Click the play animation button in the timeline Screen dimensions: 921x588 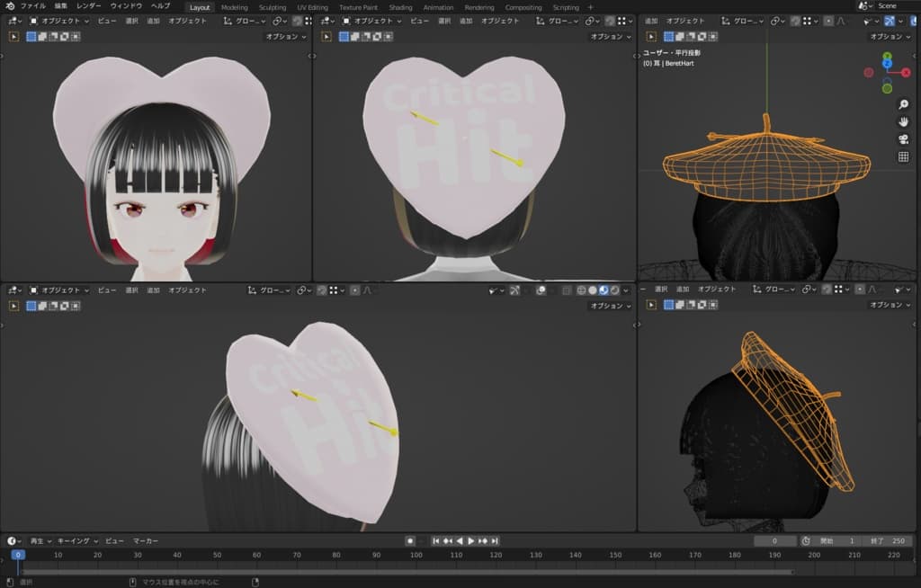(x=470, y=541)
